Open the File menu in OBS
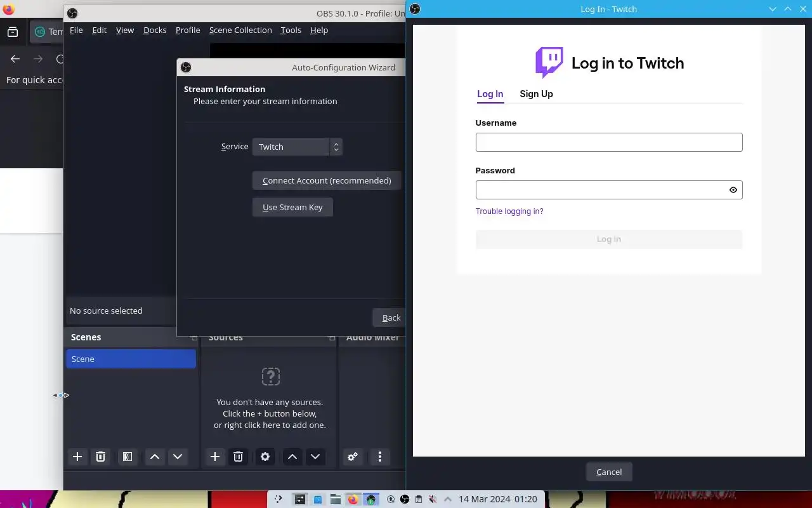This screenshot has width=812, height=508. pyautogui.click(x=76, y=30)
